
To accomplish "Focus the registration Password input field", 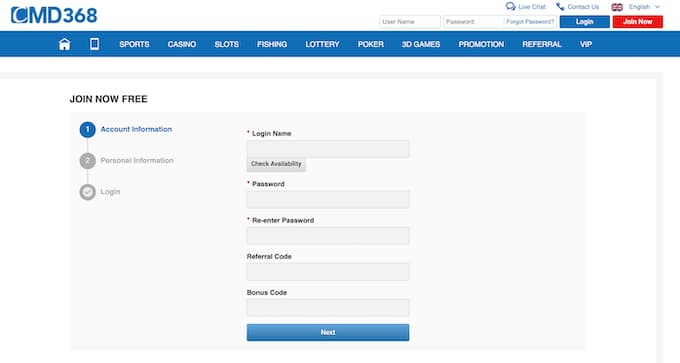I will tap(328, 199).
